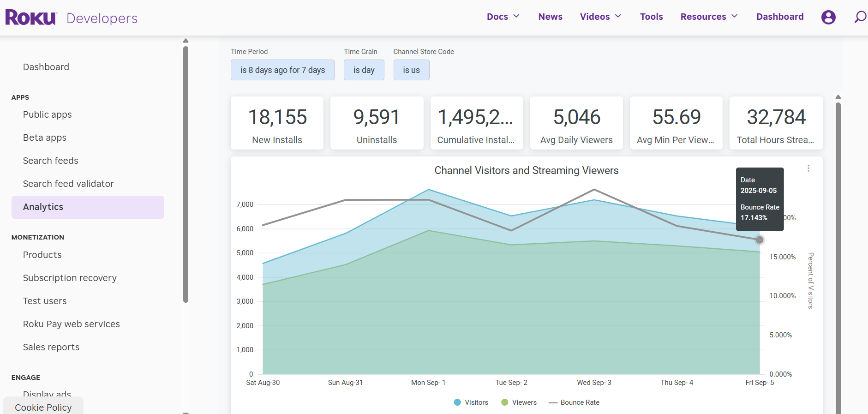Image resolution: width=868 pixels, height=414 pixels.
Task: Click the sidebar scroll up arrow
Action: pyautogui.click(x=186, y=41)
